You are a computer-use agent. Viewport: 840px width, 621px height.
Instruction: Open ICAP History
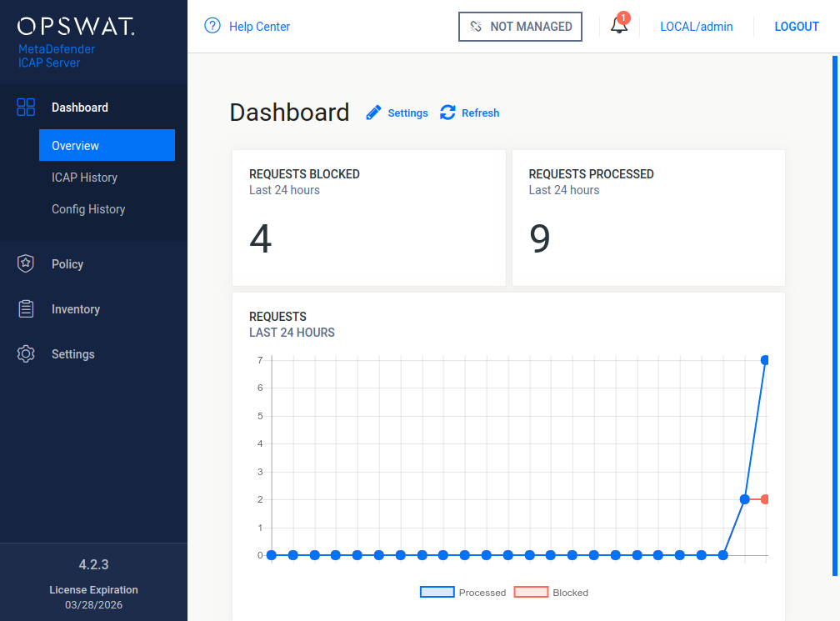coord(84,178)
